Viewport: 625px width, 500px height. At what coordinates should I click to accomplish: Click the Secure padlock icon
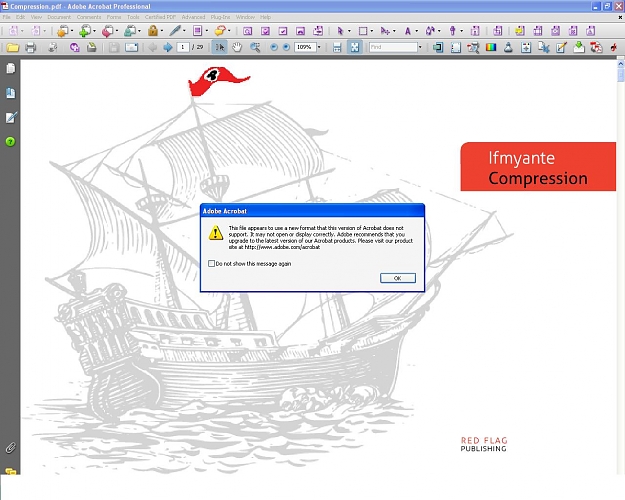click(x=153, y=31)
